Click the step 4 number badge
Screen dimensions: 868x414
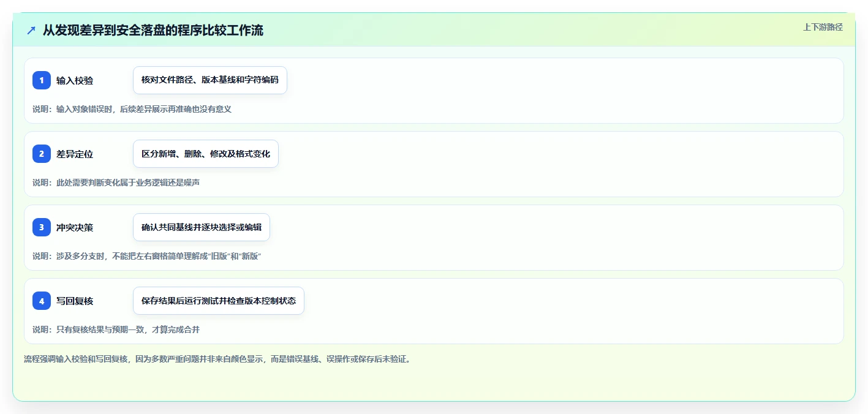point(42,301)
